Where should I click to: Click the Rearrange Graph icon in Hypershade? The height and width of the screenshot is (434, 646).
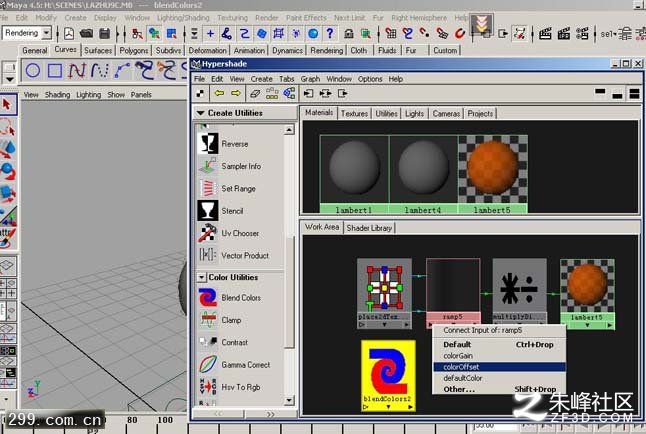click(272, 94)
